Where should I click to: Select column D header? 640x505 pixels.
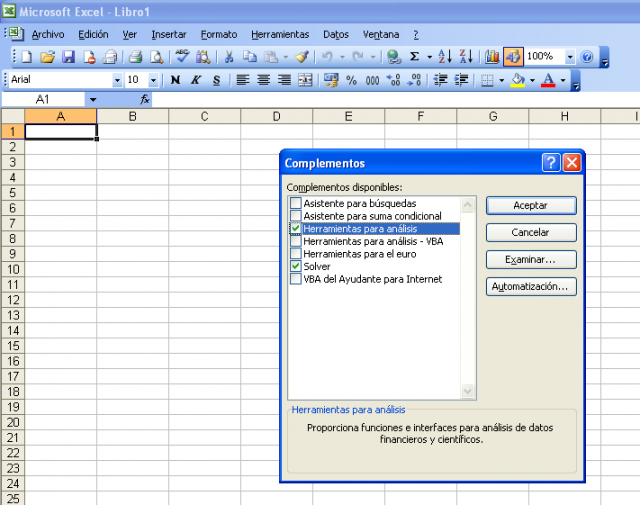[276, 116]
